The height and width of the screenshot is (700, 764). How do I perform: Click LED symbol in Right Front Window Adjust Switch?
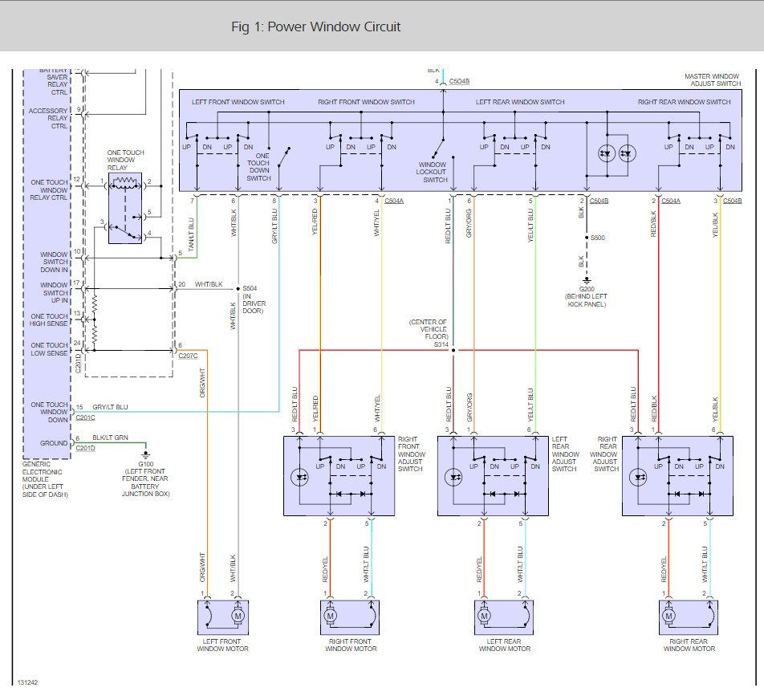300,478
